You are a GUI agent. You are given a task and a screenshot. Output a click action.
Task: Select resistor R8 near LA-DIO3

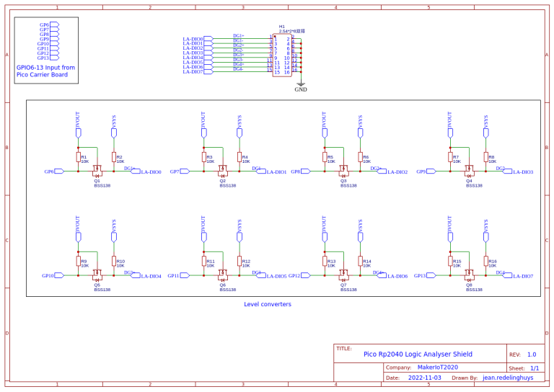(485, 158)
